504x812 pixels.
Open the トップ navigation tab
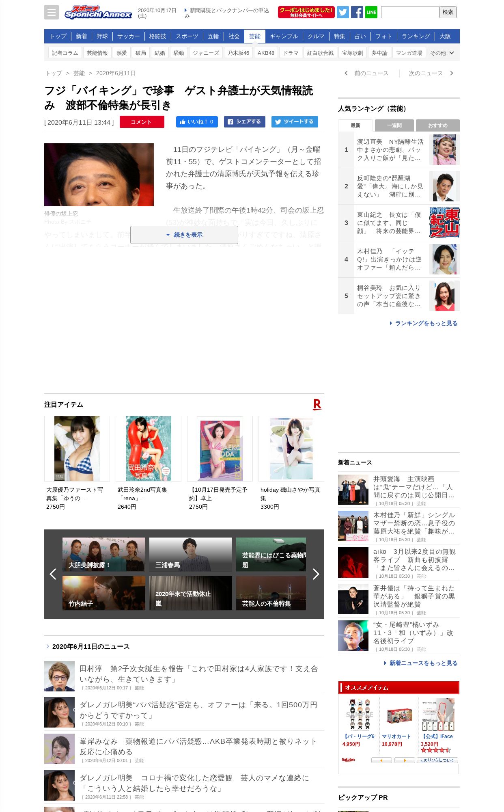coord(58,37)
